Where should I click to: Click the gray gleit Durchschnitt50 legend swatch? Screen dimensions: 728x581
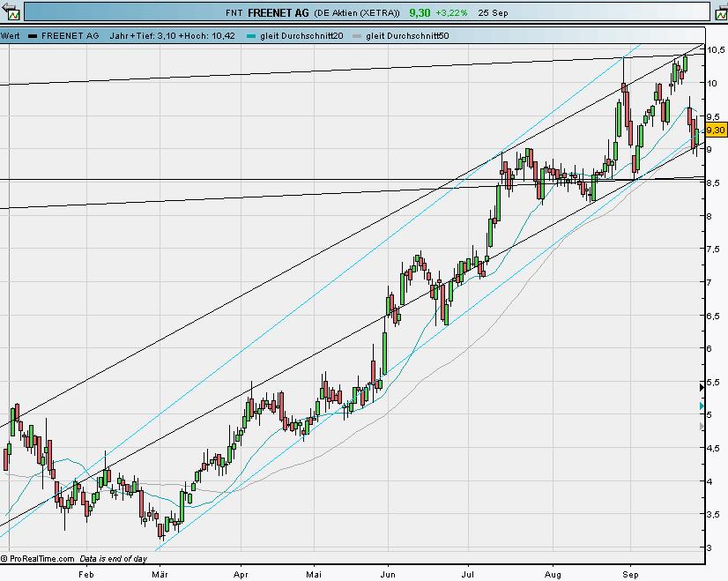tap(356, 36)
